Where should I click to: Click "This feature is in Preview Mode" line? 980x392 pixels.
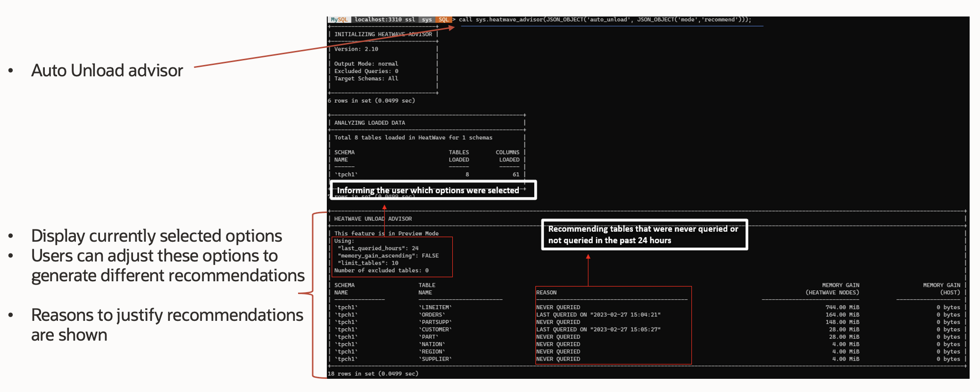click(x=386, y=233)
